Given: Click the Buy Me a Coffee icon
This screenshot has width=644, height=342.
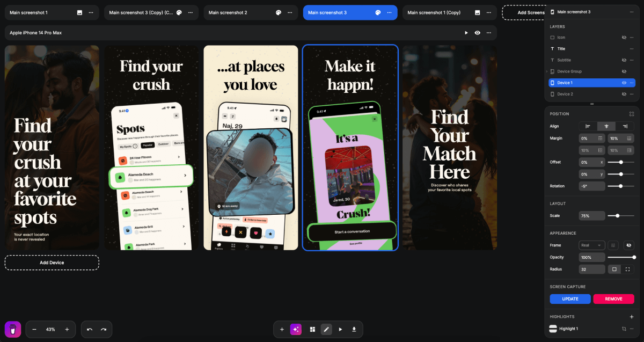Looking at the screenshot, I should tap(12, 329).
